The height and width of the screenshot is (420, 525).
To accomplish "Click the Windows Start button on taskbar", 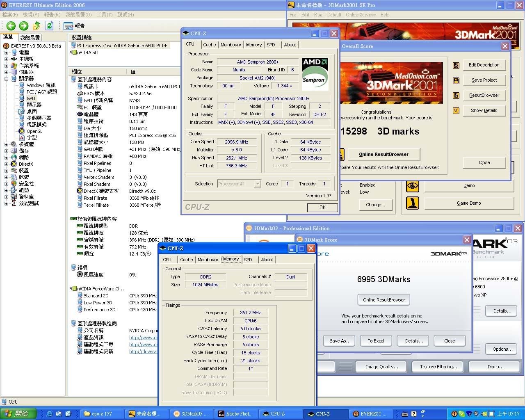I will [18, 414].
